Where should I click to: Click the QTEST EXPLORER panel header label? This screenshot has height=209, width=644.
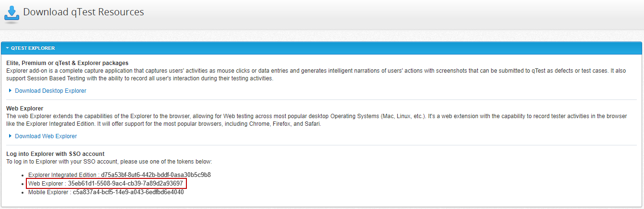pyautogui.click(x=33, y=48)
